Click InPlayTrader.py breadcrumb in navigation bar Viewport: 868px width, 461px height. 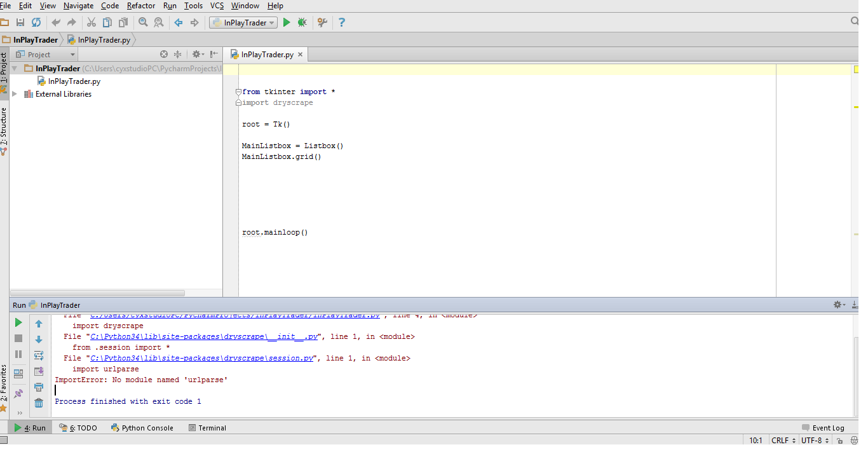pos(99,39)
